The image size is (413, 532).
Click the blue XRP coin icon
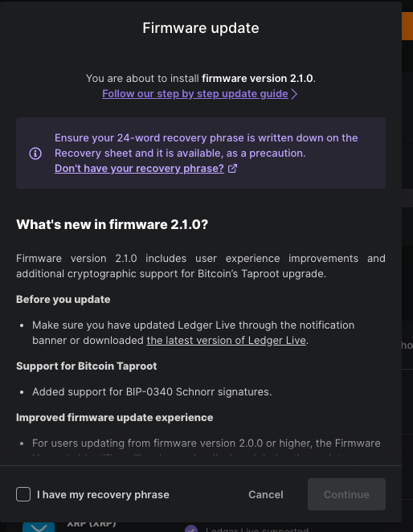[39, 527]
